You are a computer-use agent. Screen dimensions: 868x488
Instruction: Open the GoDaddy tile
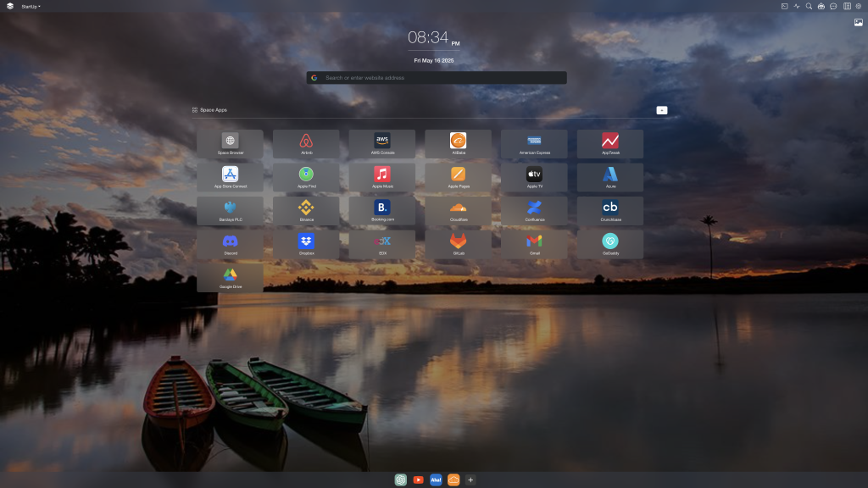pyautogui.click(x=610, y=245)
